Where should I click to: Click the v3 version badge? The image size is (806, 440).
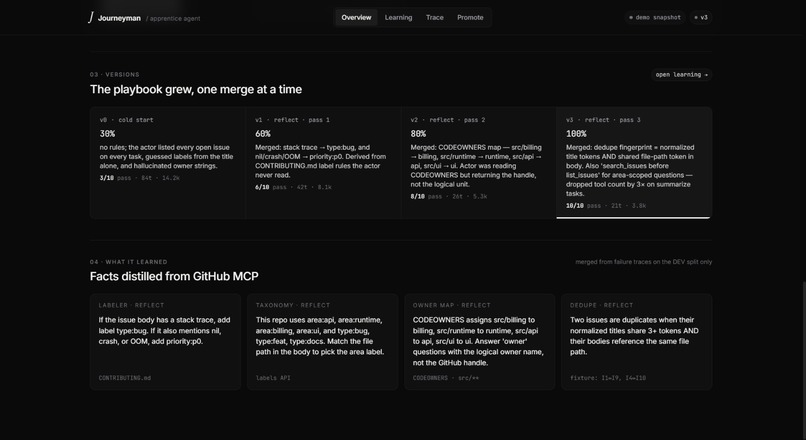[x=701, y=17]
